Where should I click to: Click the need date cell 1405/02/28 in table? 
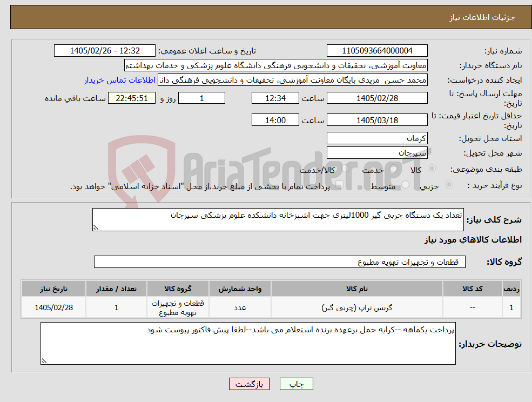(x=53, y=307)
